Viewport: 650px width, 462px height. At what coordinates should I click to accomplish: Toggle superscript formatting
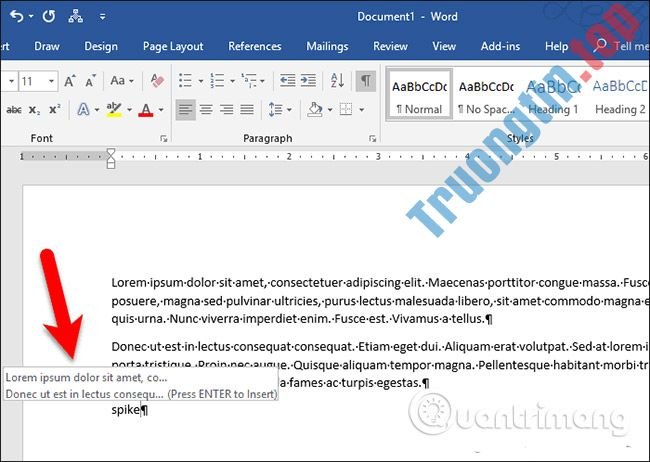point(55,109)
